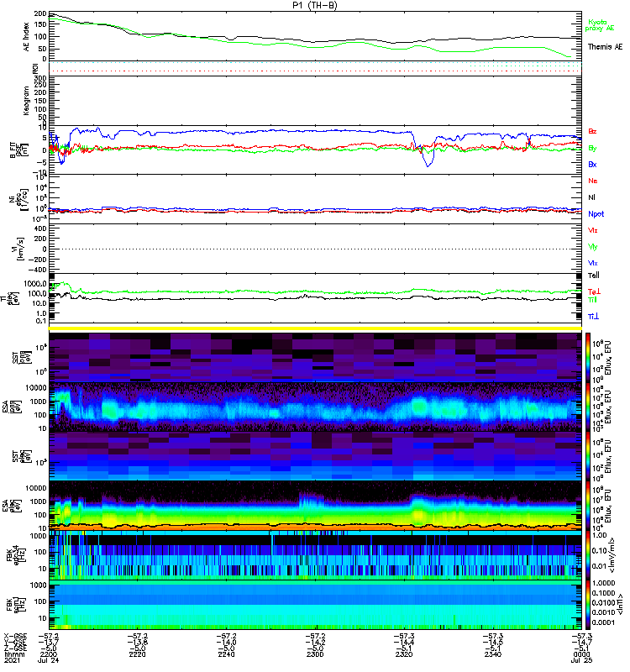Click the FBK mV/m color bar
This screenshot has height=672, width=630.
[x=588, y=555]
